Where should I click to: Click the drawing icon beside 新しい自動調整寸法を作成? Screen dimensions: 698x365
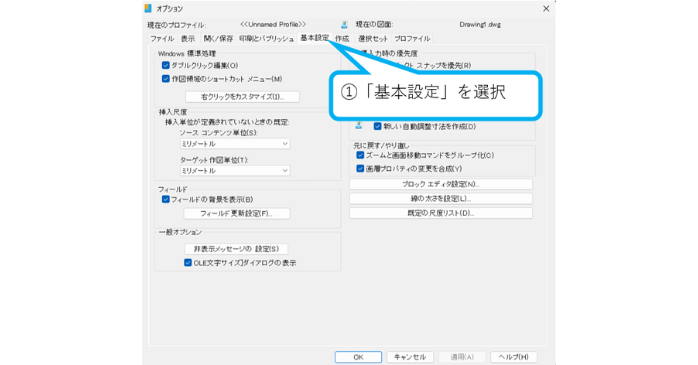[x=359, y=126]
